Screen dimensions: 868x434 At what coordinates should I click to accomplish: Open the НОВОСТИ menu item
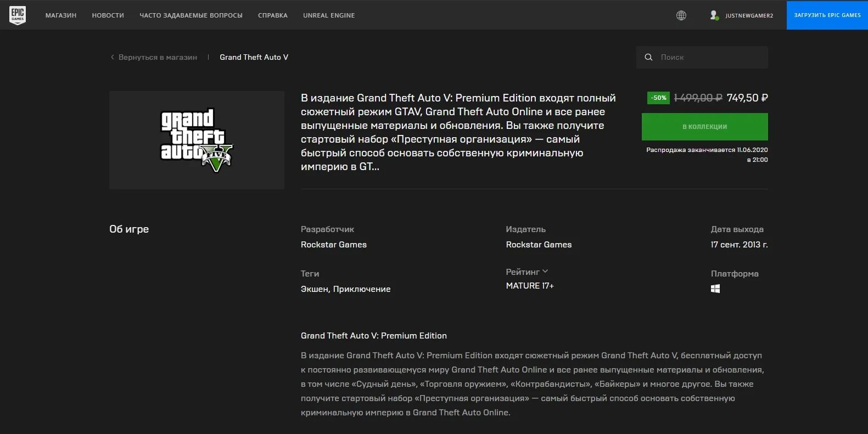point(108,15)
